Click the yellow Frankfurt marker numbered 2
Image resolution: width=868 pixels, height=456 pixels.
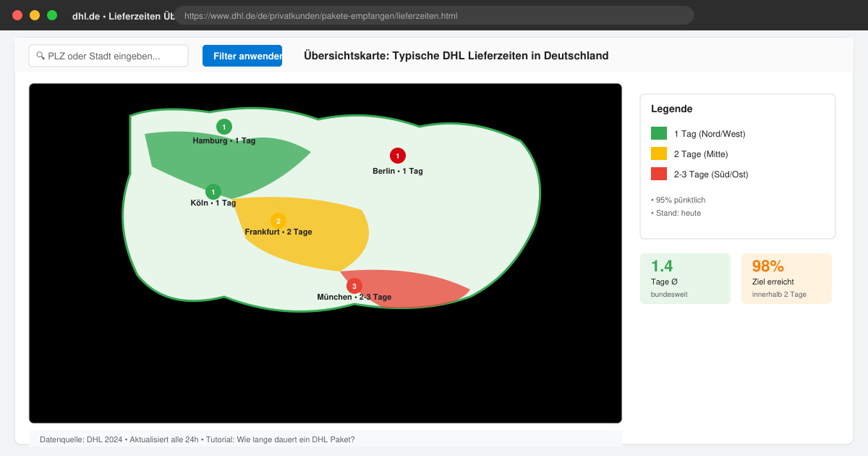point(278,221)
